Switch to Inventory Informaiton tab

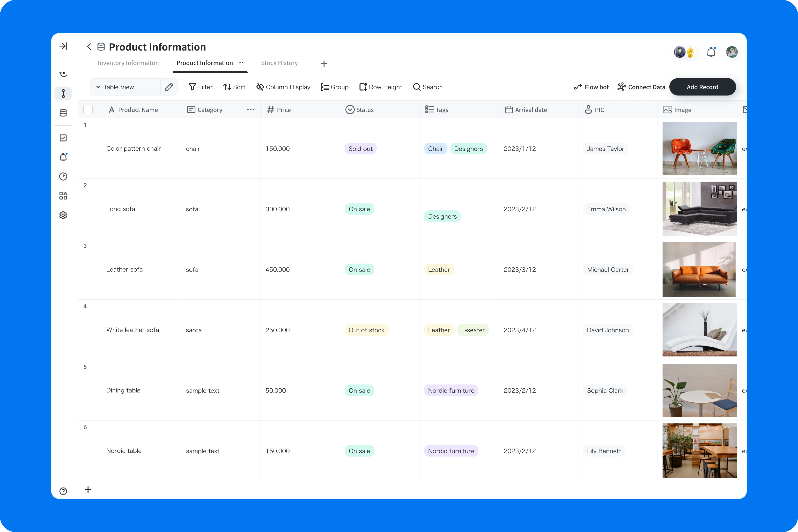point(128,63)
